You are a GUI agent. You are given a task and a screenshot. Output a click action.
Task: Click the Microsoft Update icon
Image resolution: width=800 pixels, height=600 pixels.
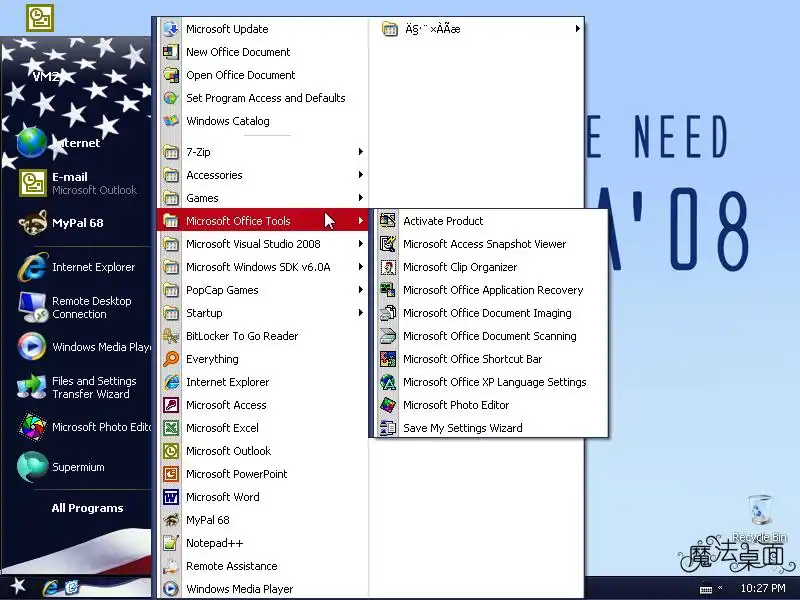[171, 29]
